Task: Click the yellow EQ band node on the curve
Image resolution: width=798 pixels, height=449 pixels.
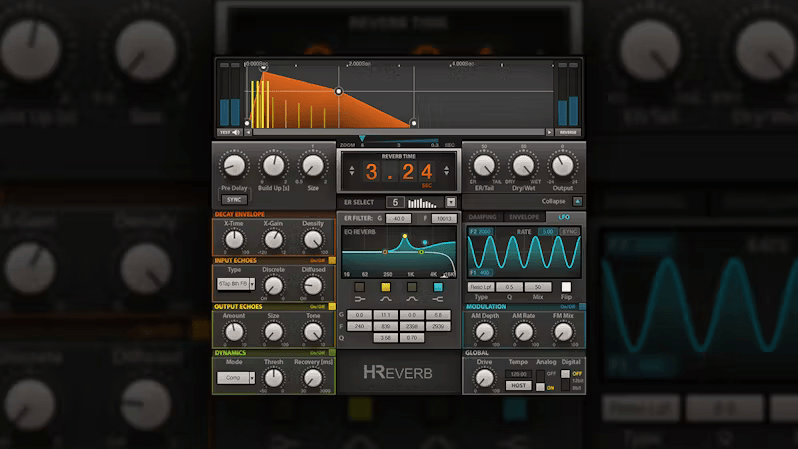Action: point(405,236)
